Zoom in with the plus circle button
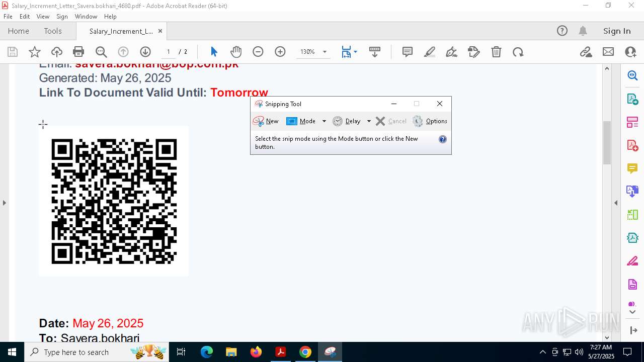 pos(280,52)
